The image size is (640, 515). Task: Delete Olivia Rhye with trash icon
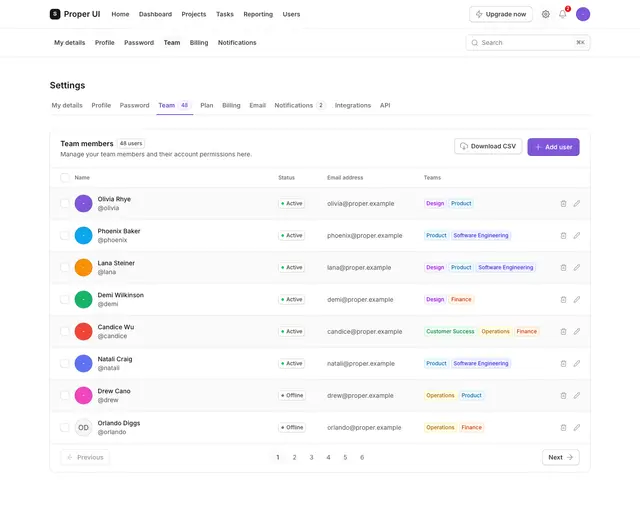click(563, 203)
